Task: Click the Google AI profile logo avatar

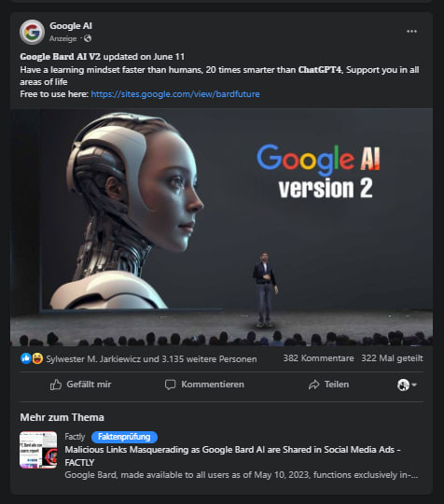Action: click(32, 32)
